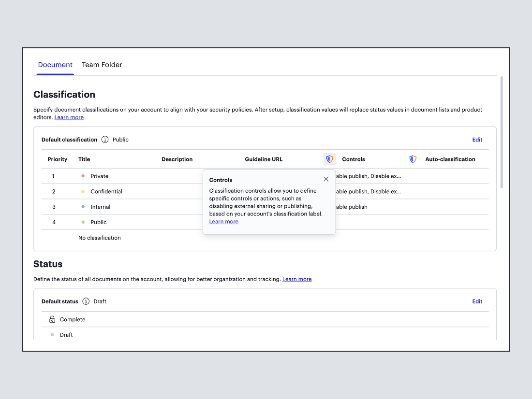Click the yellow dot for Confidential classification
The height and width of the screenshot is (399, 532).
click(x=83, y=192)
